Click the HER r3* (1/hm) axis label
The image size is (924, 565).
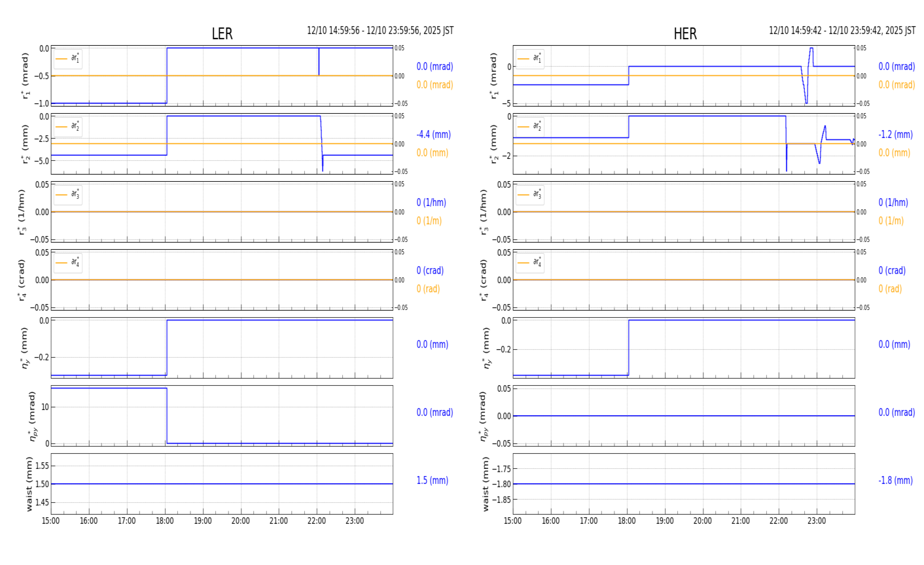[x=484, y=212]
